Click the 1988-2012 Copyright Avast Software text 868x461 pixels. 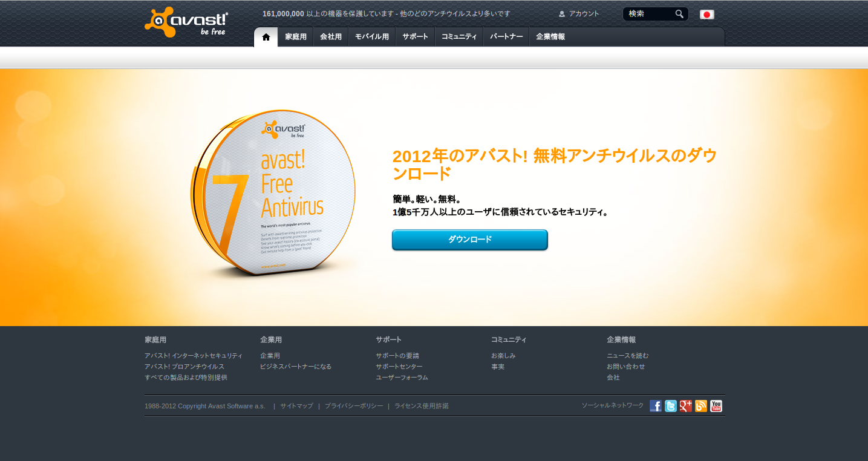pyautogui.click(x=205, y=406)
